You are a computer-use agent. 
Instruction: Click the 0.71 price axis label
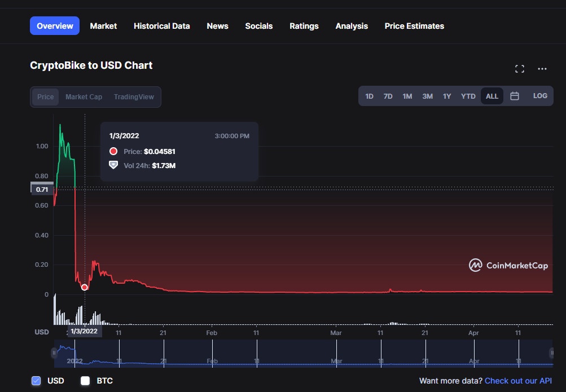(42, 190)
